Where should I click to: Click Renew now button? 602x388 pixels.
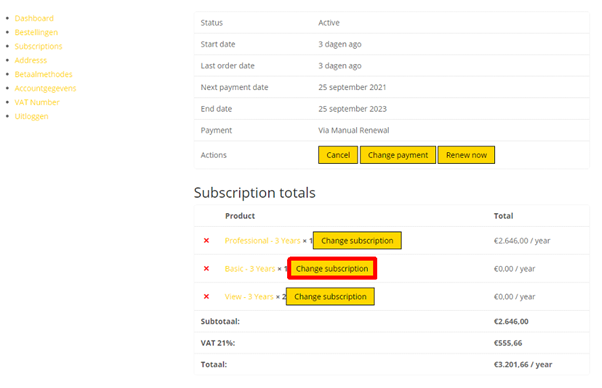[x=466, y=155]
